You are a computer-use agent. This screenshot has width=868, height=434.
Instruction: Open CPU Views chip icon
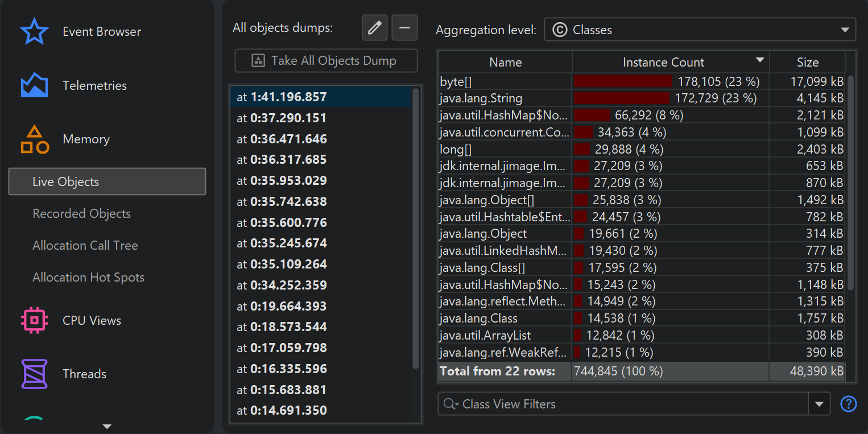tap(34, 320)
